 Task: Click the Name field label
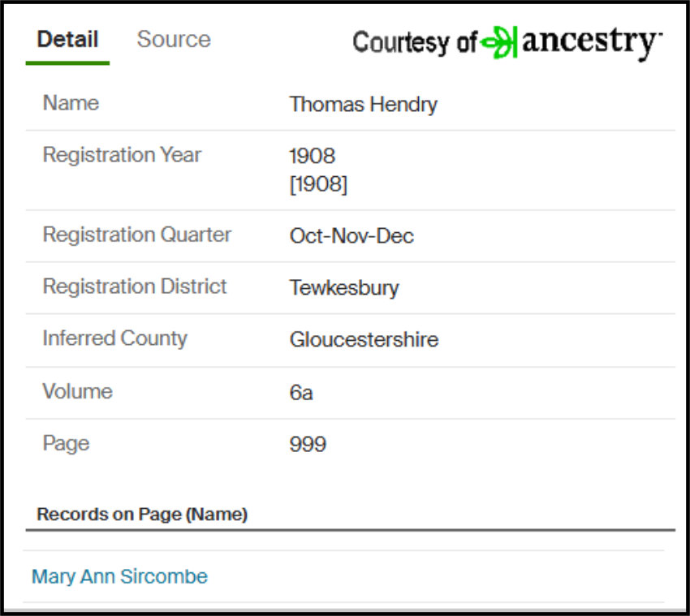[71, 103]
